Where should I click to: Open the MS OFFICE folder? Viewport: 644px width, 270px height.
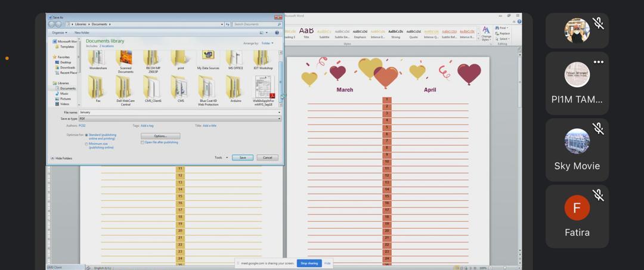236,60
